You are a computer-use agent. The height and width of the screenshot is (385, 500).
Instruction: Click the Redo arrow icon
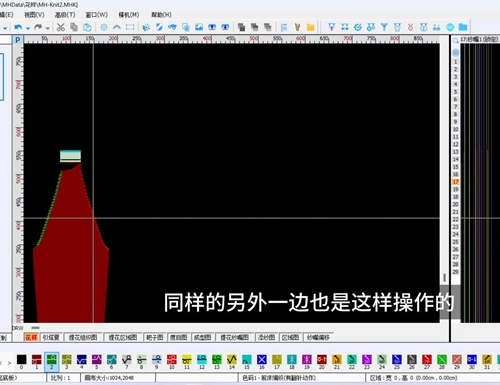[x=38, y=27]
